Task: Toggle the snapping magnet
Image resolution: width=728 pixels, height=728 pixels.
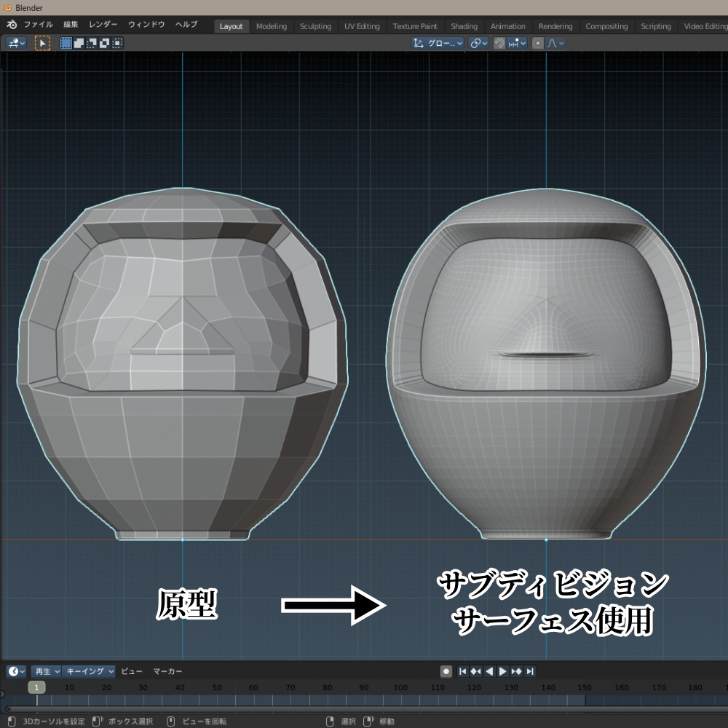Action: click(501, 43)
